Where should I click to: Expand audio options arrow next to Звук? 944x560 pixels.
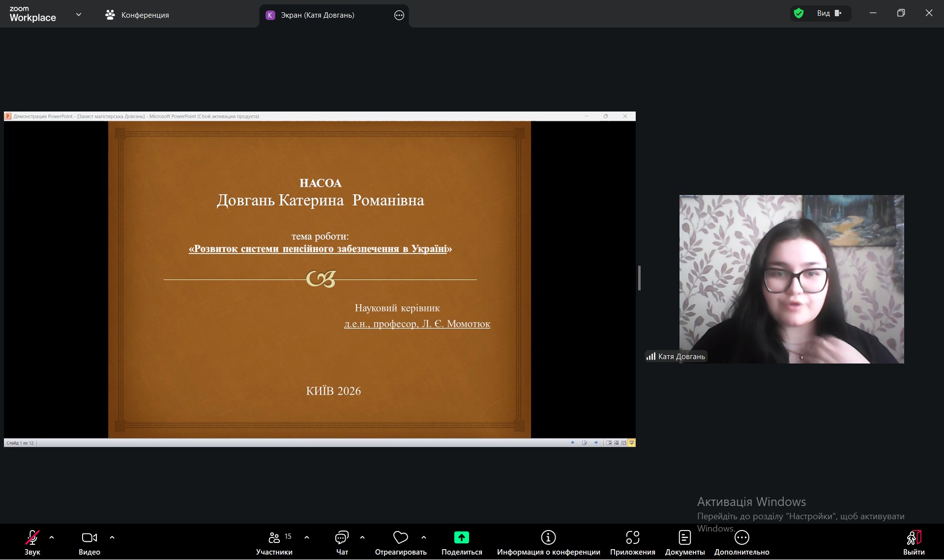click(52, 537)
